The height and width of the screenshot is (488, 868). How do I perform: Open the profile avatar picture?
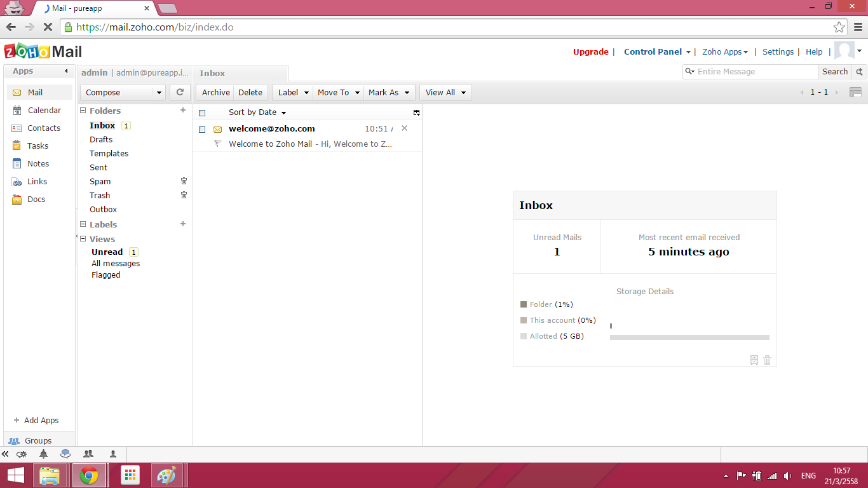pos(844,51)
